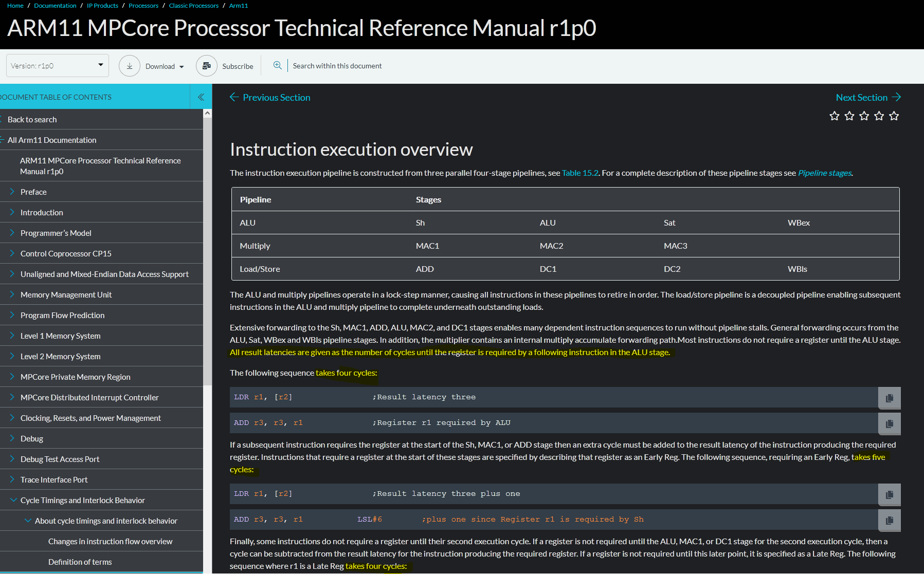Click the Previous Section left arrow
Screen dimensions: 924x574
pyautogui.click(x=234, y=97)
